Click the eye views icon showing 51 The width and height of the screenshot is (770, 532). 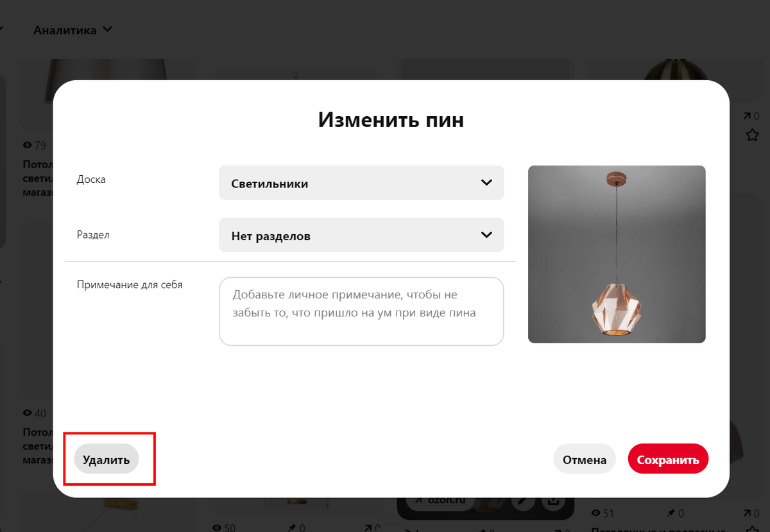595,513
